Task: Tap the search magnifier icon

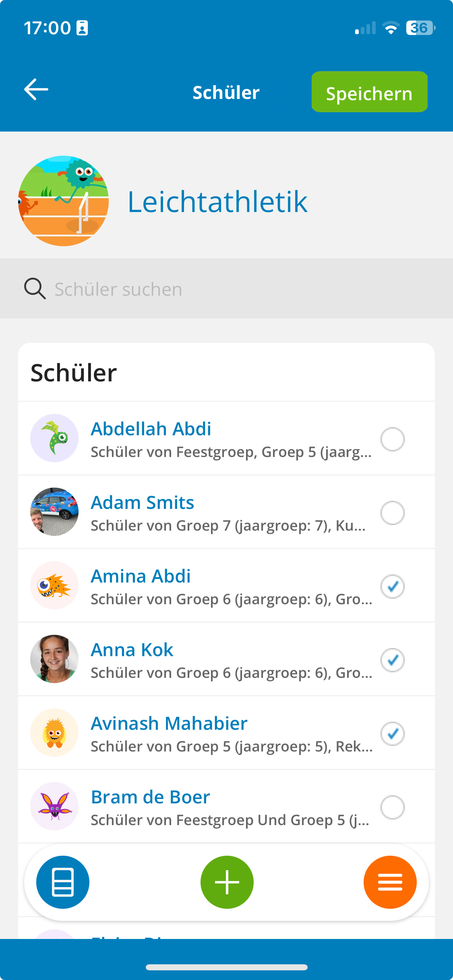Action: coord(35,288)
